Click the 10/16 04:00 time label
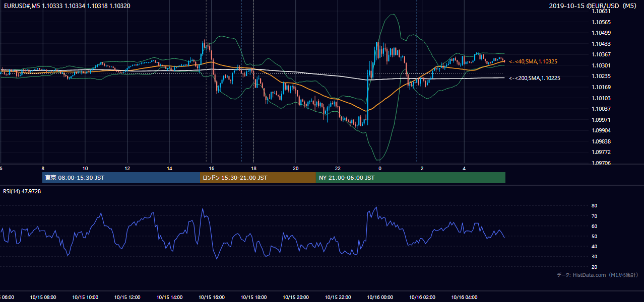Image resolution: width=644 pixels, height=302 pixels. [464, 297]
